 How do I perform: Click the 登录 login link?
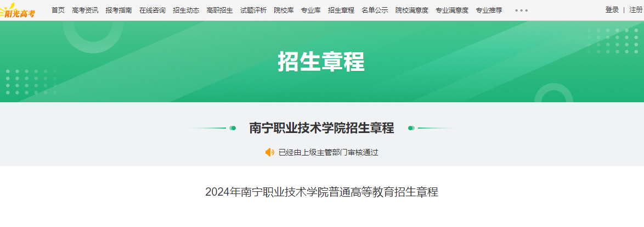pyautogui.click(x=612, y=10)
